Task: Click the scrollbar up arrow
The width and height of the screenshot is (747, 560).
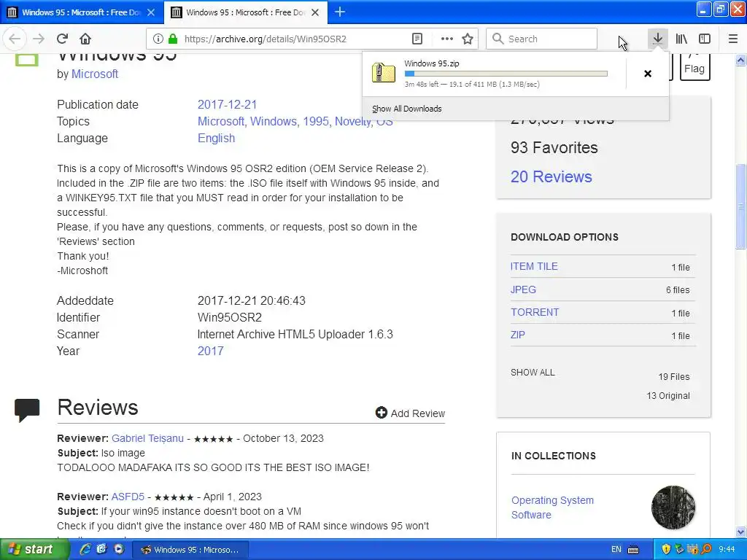Action: coord(740,60)
